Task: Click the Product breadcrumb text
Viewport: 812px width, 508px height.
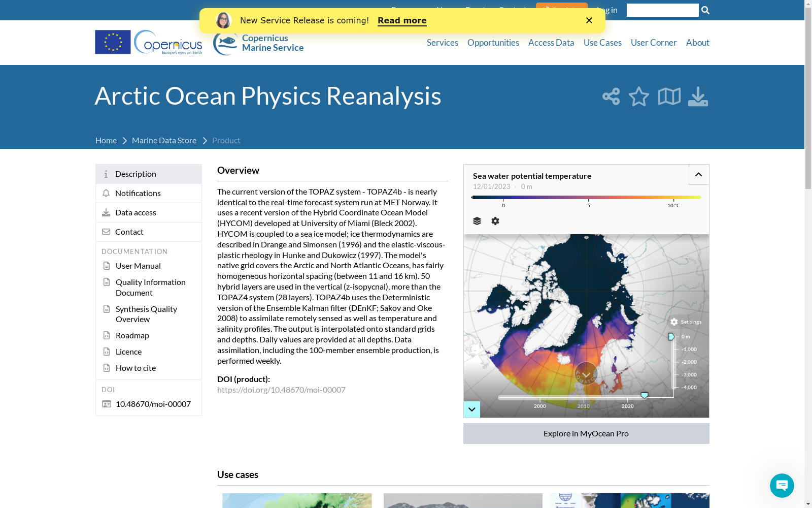Action: coord(226,140)
